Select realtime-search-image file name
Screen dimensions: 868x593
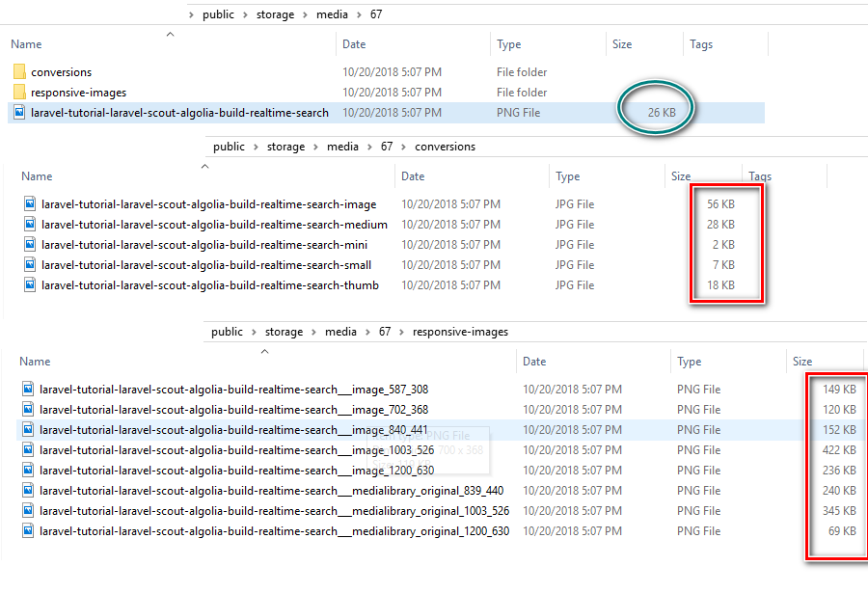pos(208,204)
